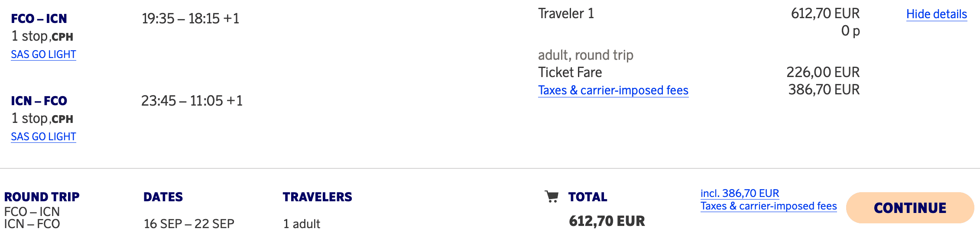Select the FCO – ICN outbound flight heading
This screenshot has height=232, width=980.
tap(39, 19)
